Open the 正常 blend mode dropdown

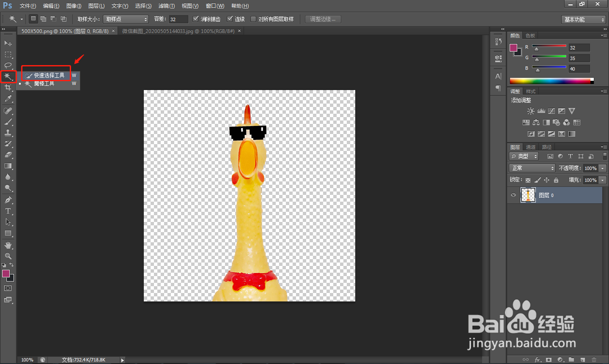(x=532, y=168)
